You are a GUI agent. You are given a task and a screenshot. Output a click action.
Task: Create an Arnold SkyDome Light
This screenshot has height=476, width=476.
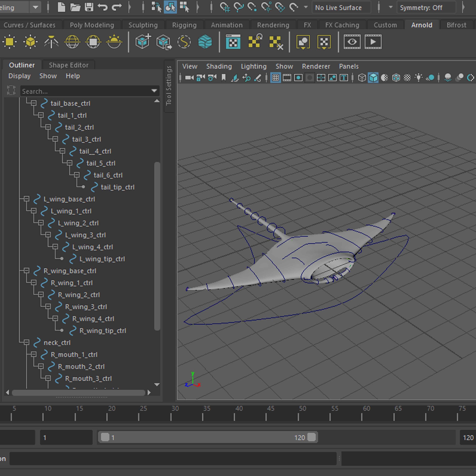click(72, 42)
